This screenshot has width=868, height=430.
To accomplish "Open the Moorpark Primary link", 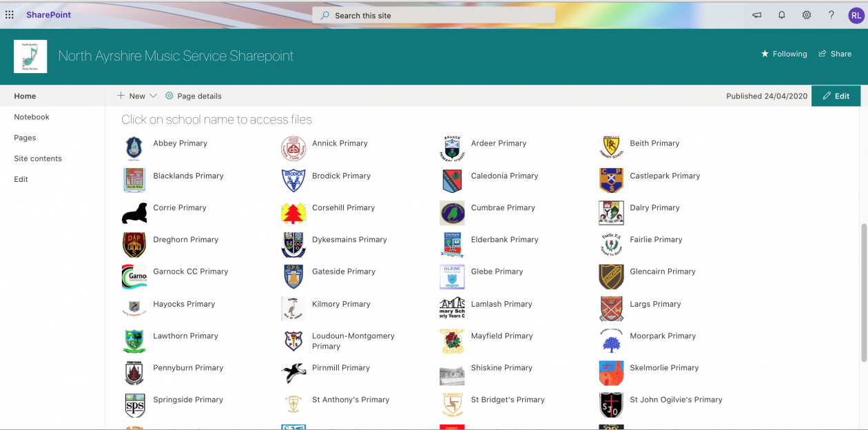I will click(663, 336).
